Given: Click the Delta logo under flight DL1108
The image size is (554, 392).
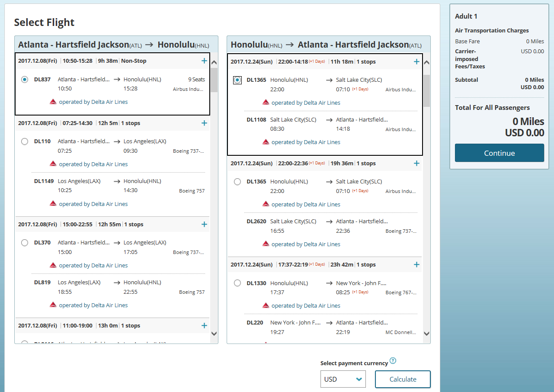Looking at the screenshot, I should click(266, 142).
